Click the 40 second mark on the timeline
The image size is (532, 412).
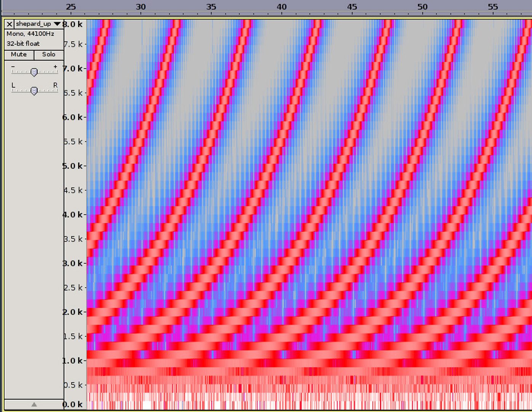[282, 7]
